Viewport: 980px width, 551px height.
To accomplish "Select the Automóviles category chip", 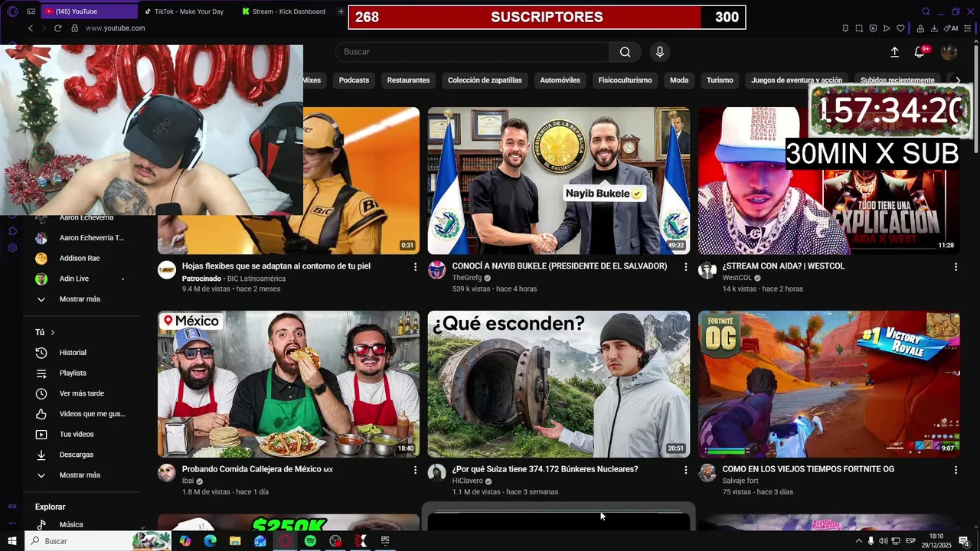I will [560, 80].
